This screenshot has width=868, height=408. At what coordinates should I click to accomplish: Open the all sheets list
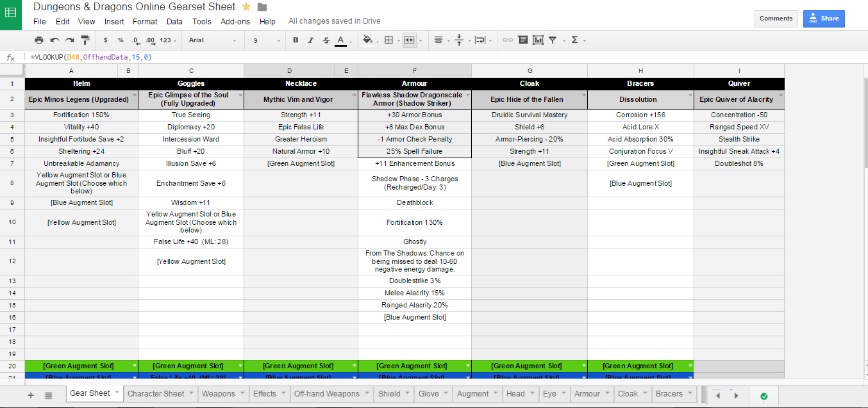pos(49,395)
